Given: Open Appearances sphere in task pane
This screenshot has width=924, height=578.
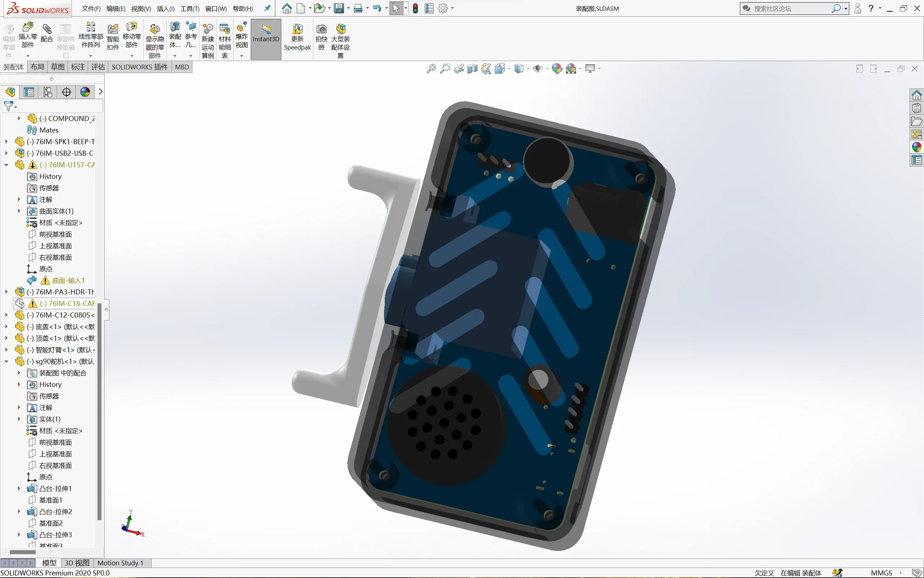Looking at the screenshot, I should [917, 147].
